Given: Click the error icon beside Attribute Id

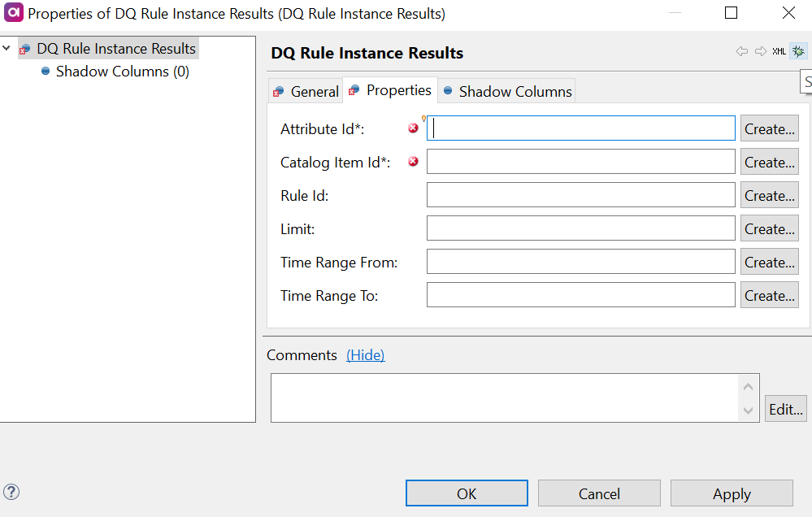Looking at the screenshot, I should pyautogui.click(x=413, y=128).
